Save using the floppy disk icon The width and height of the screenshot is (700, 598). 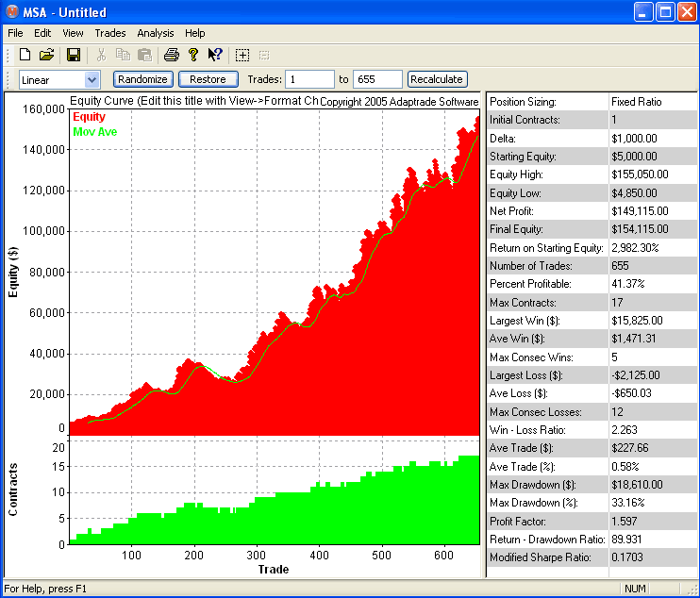tap(73, 55)
